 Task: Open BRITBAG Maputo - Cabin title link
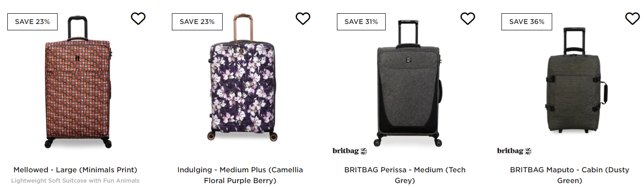[x=569, y=175]
